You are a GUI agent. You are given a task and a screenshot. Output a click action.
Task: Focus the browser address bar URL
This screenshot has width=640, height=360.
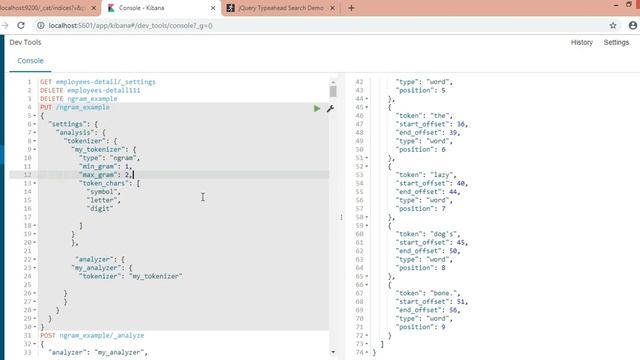click(x=131, y=25)
